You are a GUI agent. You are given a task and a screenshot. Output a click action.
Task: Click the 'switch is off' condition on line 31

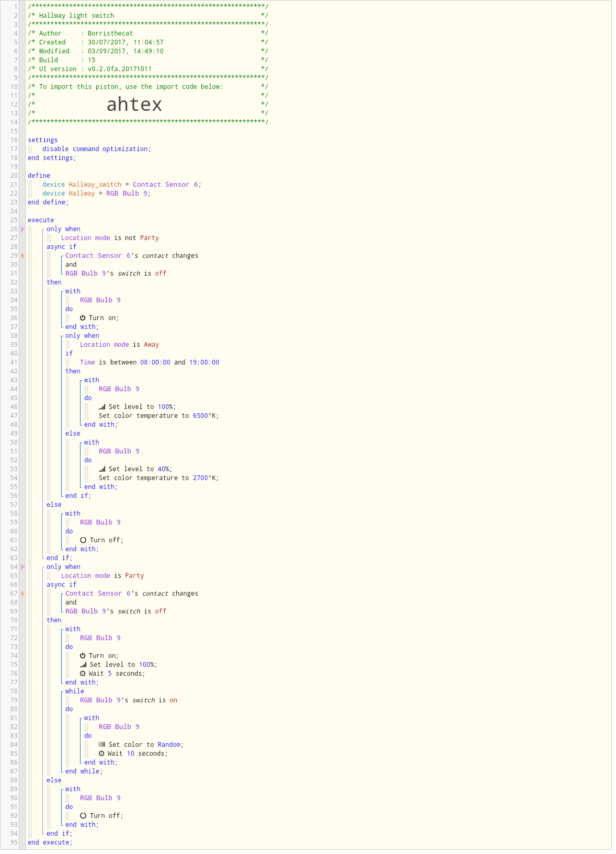click(116, 274)
